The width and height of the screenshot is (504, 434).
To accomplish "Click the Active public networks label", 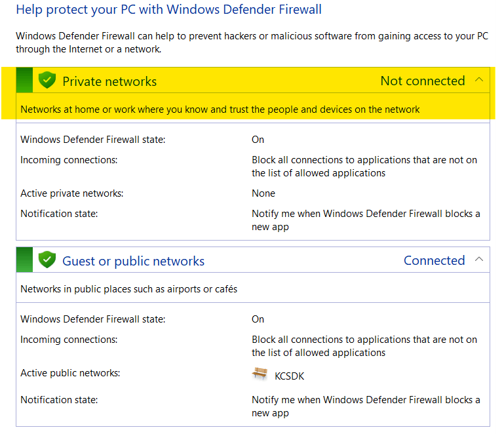I will tap(70, 373).
